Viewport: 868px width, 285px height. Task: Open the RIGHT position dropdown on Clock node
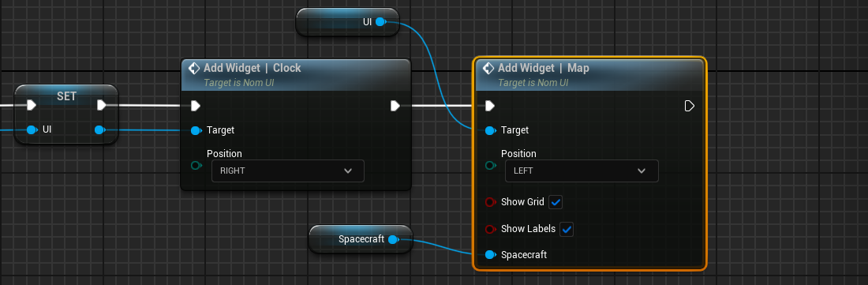288,171
